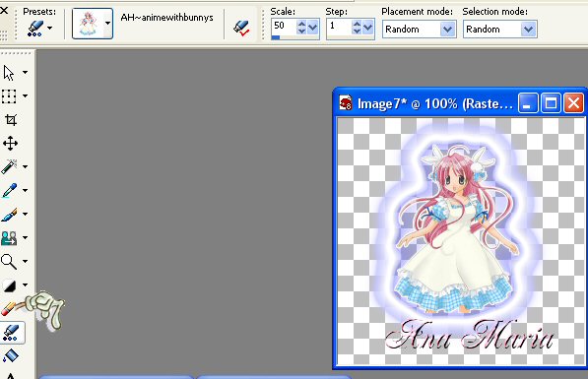The height and width of the screenshot is (379, 588).
Task: Increase the Scale value with up arrow
Action: (301, 24)
